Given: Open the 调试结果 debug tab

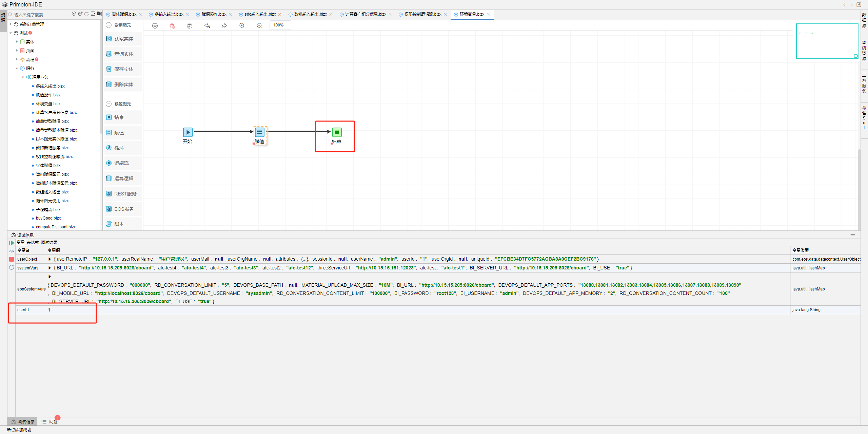Looking at the screenshot, I should 49,243.
